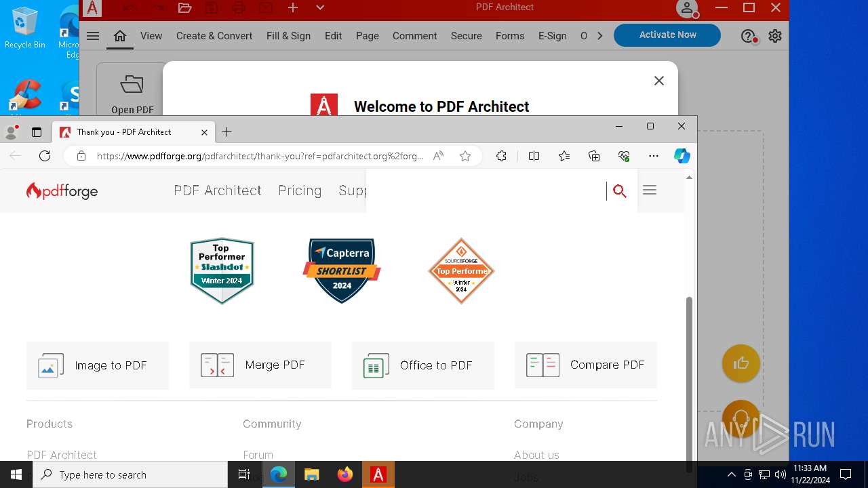Switch to the View tab
The image size is (868, 488).
151,36
